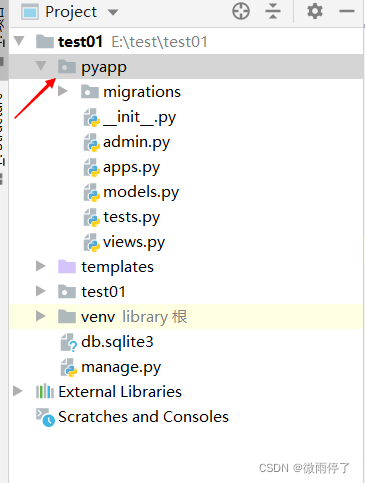Click the inner test01 package folder icon

67,291
